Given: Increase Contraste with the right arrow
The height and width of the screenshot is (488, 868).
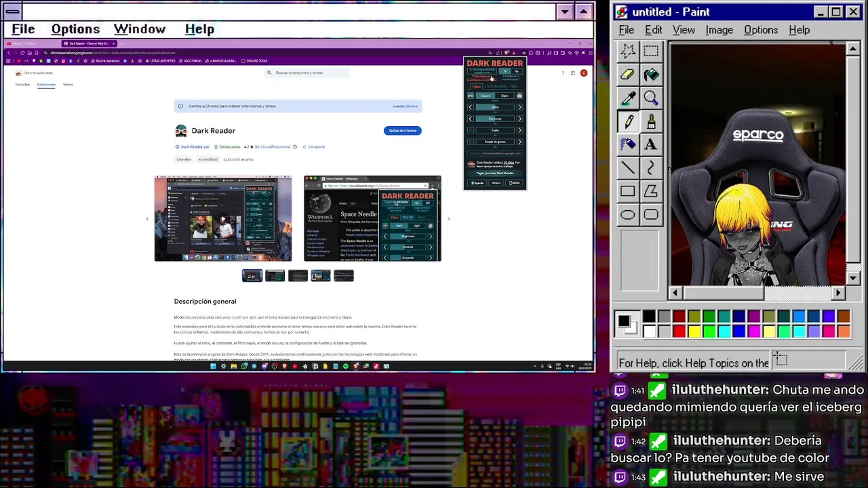Looking at the screenshot, I should (x=519, y=119).
